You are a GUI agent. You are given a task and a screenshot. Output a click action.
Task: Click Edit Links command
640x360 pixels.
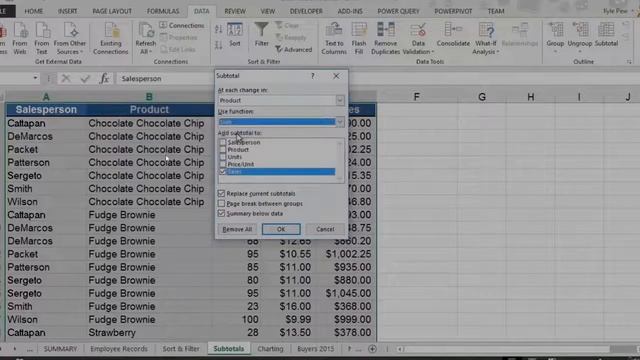click(x=178, y=49)
